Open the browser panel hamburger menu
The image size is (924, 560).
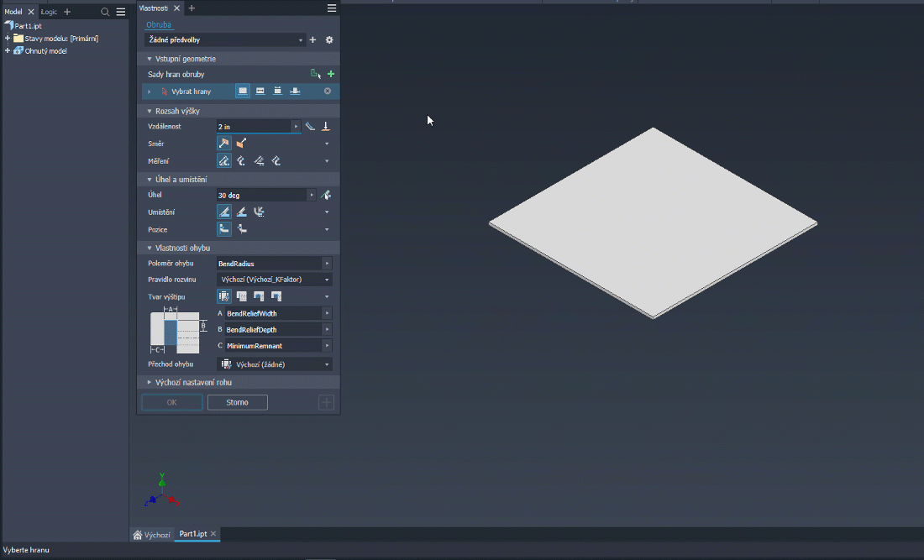pos(121,12)
